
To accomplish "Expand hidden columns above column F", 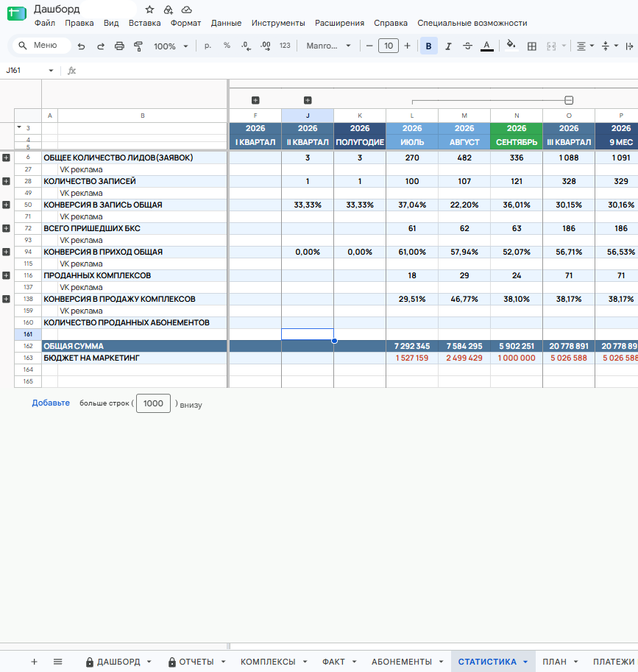I will click(255, 100).
